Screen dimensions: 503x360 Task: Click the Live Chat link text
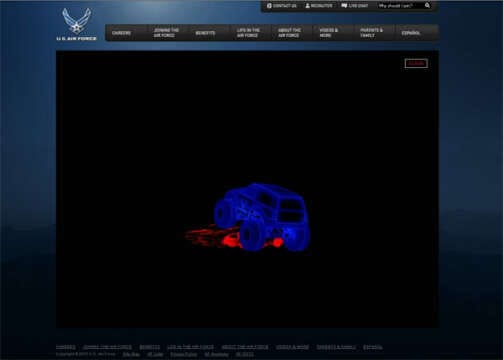click(358, 6)
